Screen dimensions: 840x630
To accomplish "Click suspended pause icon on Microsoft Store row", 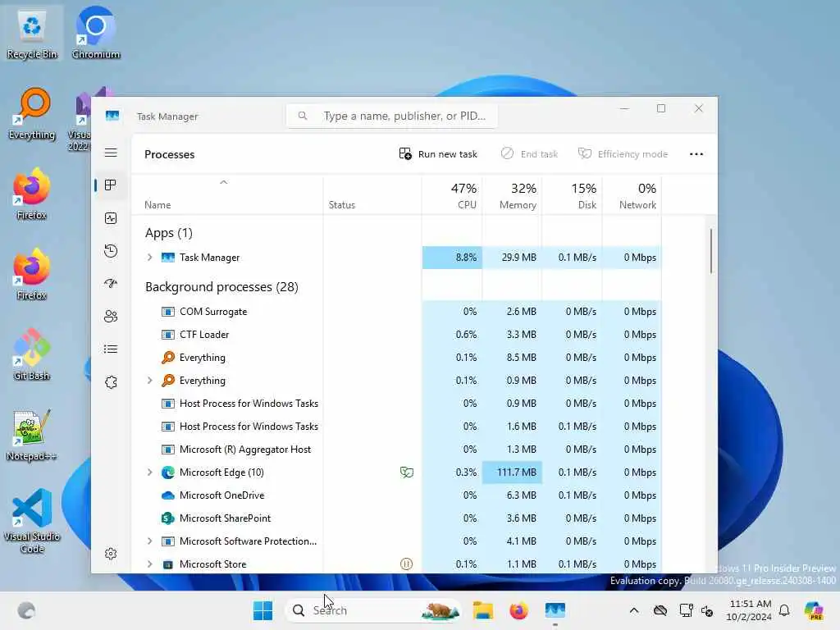I will [407, 564].
